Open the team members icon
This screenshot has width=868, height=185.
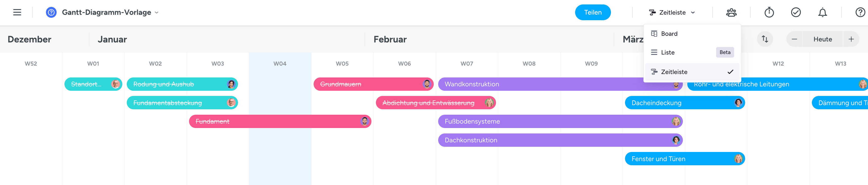point(731,12)
